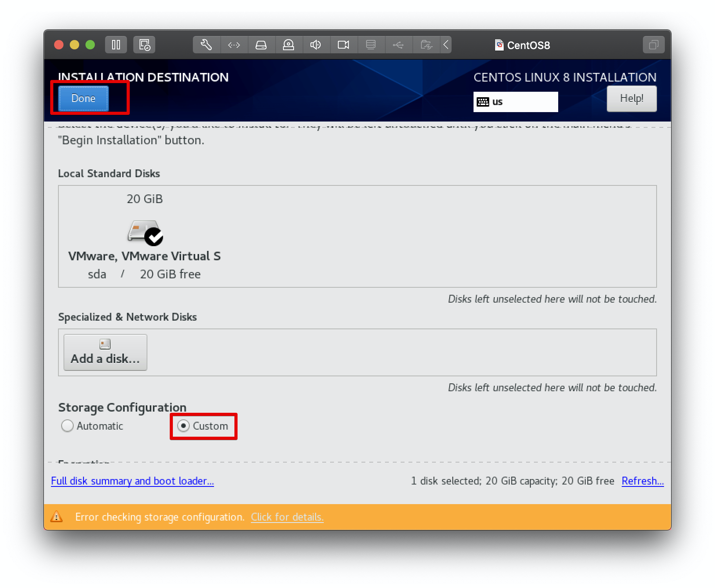Click the "1 disk selected" summary text
The width and height of the screenshot is (715, 588).
(512, 481)
